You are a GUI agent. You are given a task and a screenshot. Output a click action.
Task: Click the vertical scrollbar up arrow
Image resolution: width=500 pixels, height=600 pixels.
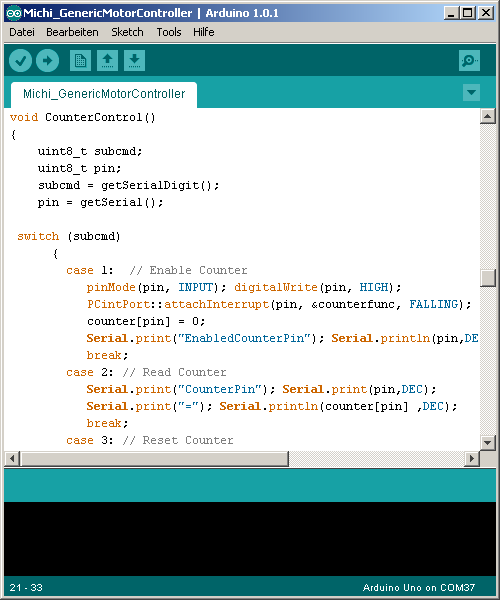[x=488, y=116]
